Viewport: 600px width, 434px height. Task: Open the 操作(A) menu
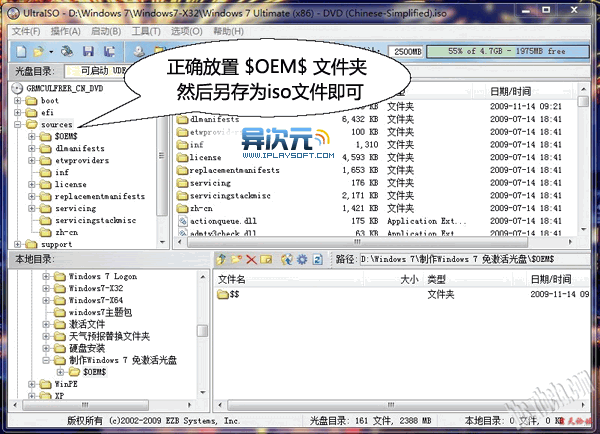(65, 31)
